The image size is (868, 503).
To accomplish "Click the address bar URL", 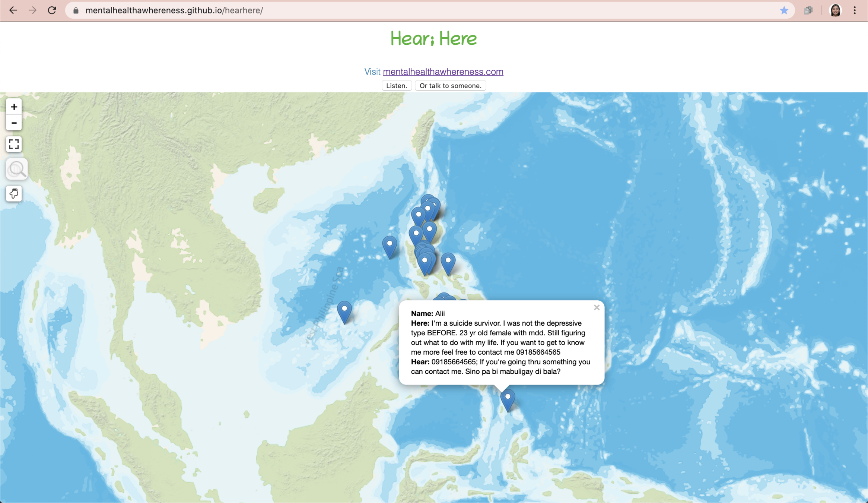I will [x=174, y=10].
